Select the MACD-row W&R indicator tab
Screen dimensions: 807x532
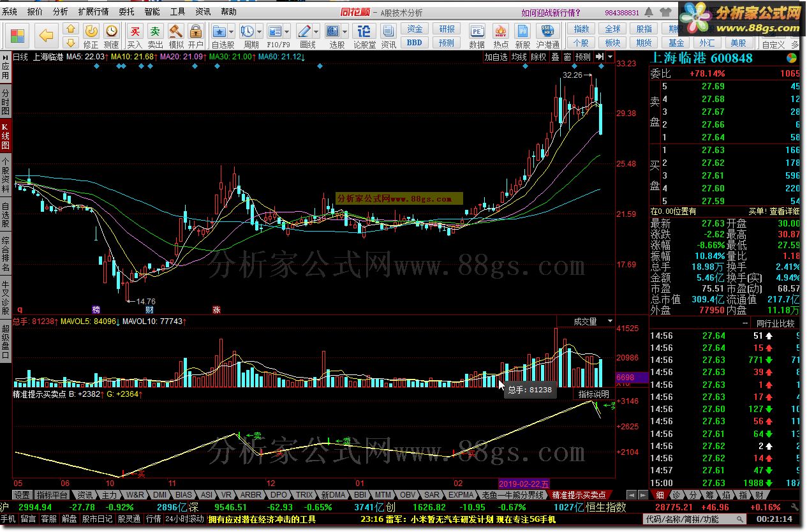click(135, 495)
